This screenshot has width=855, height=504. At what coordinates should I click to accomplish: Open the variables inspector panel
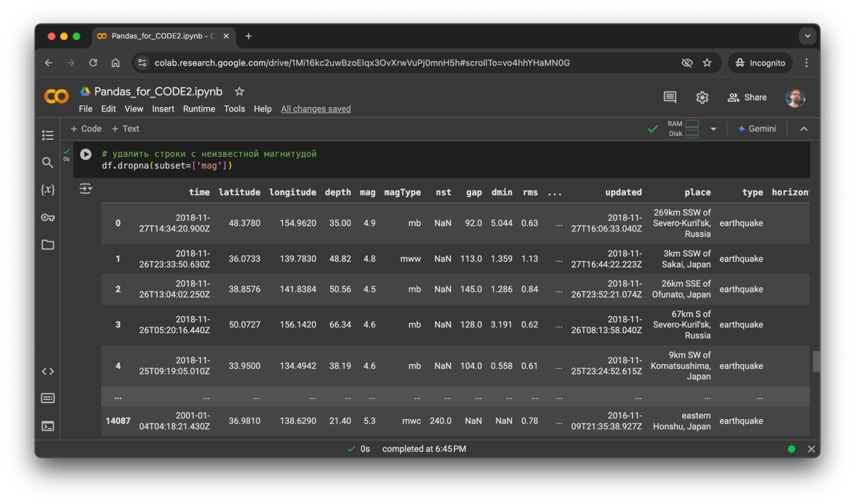click(47, 189)
